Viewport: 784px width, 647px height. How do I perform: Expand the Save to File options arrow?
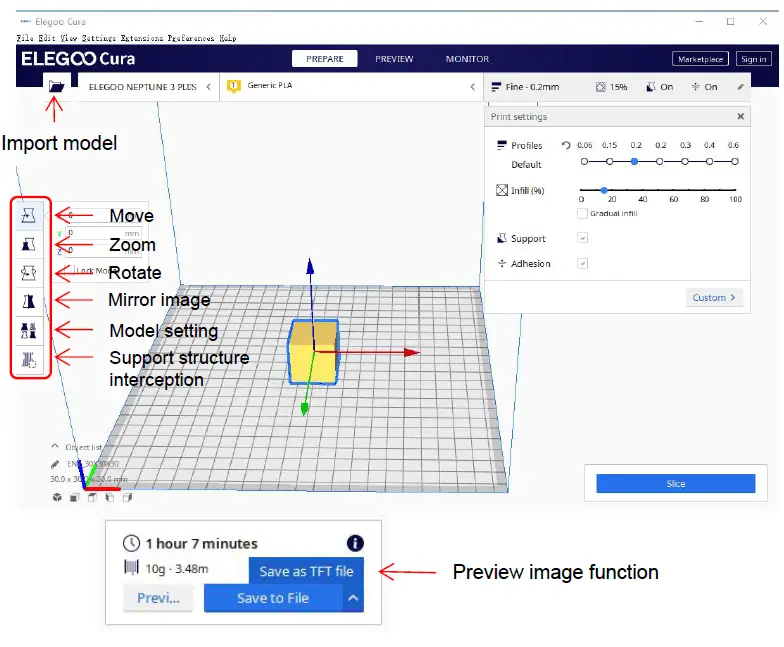[353, 598]
